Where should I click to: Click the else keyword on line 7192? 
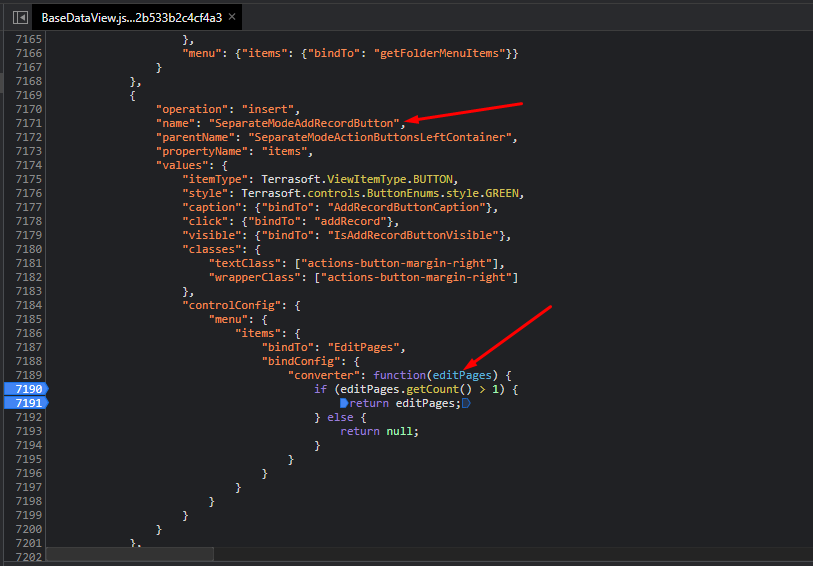pyautogui.click(x=340, y=417)
